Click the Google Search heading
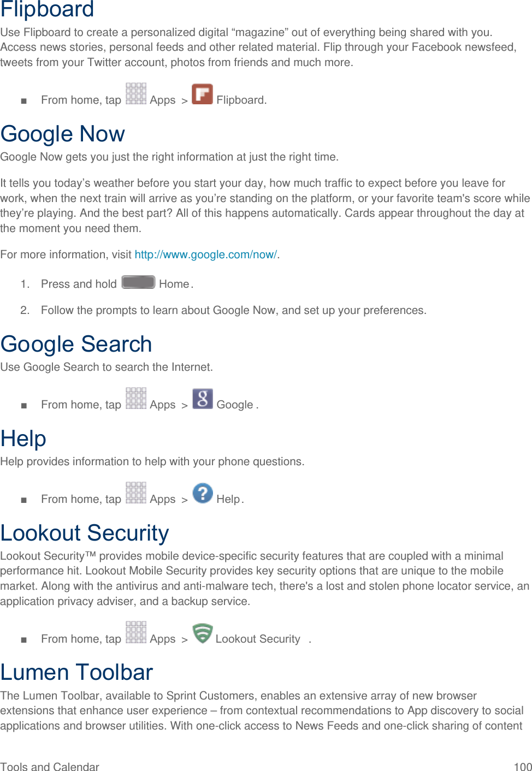The image size is (532, 771). (76, 344)
